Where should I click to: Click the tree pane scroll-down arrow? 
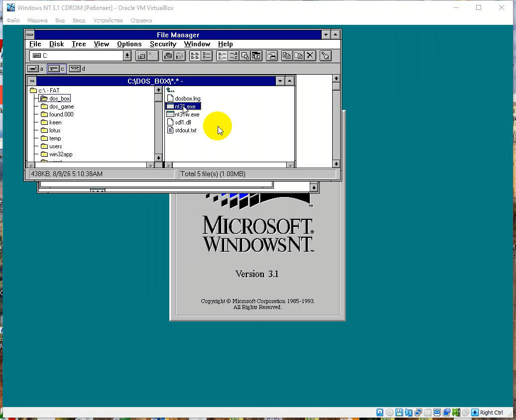click(x=158, y=158)
